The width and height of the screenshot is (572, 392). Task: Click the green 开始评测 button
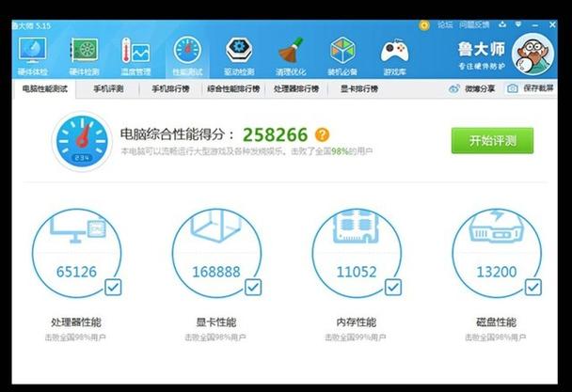click(492, 140)
